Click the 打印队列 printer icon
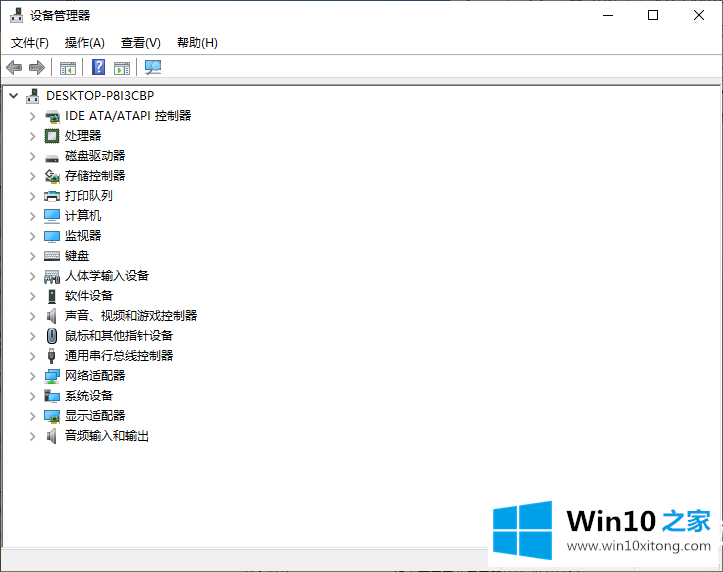 pyautogui.click(x=52, y=196)
